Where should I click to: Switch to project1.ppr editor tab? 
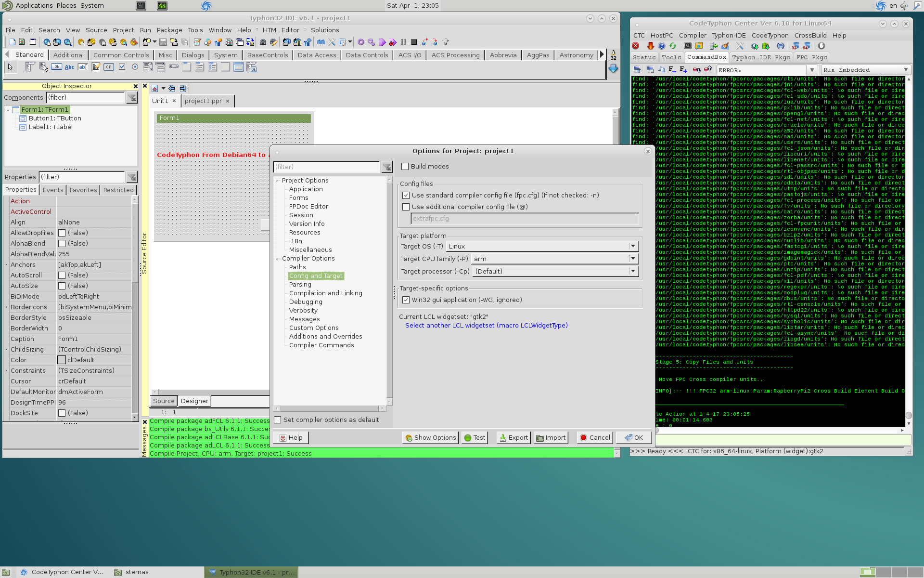(203, 101)
